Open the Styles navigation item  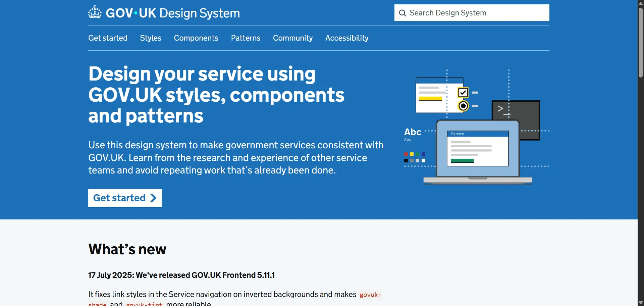(151, 38)
